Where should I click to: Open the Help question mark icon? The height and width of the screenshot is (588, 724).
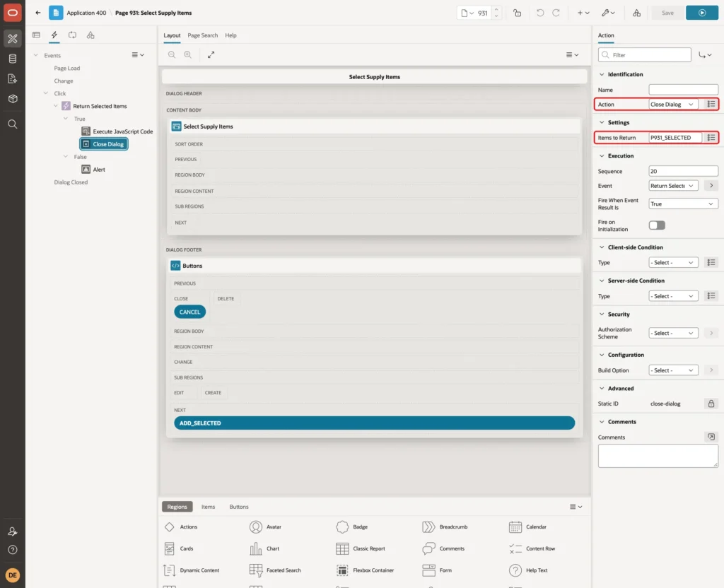tap(13, 550)
